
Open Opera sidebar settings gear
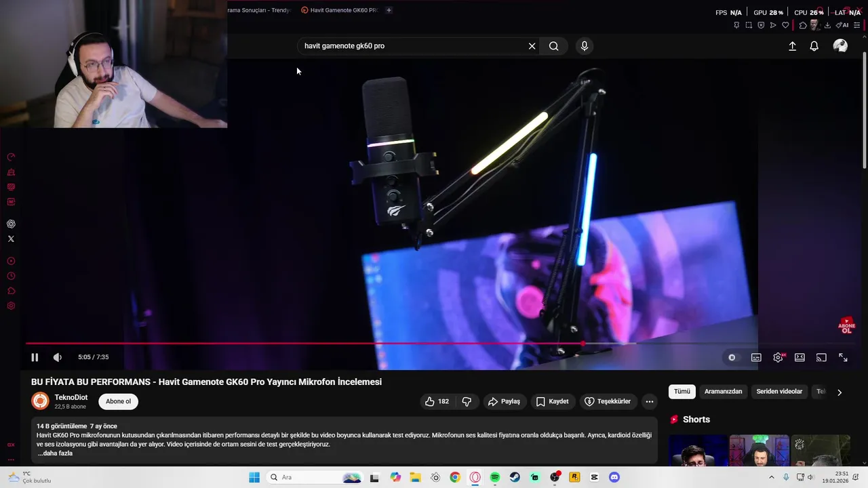(x=11, y=306)
